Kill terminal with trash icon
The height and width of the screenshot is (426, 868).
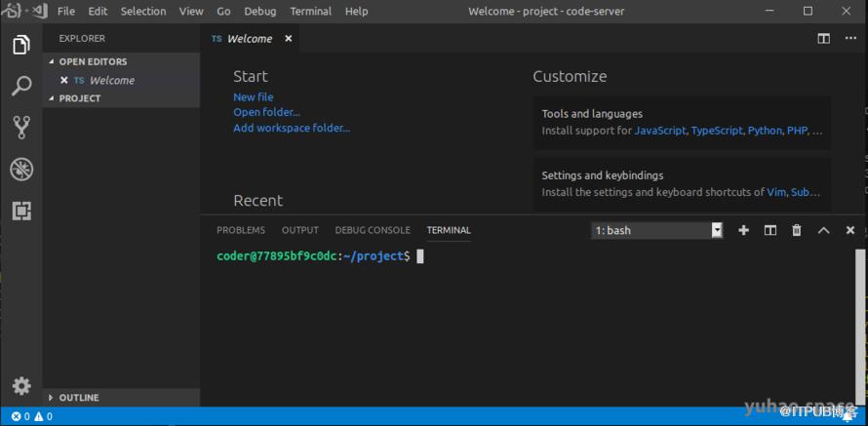click(x=797, y=230)
